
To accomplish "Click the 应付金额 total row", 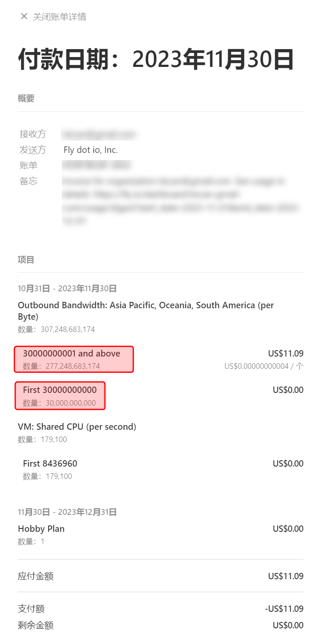I will 161,576.
